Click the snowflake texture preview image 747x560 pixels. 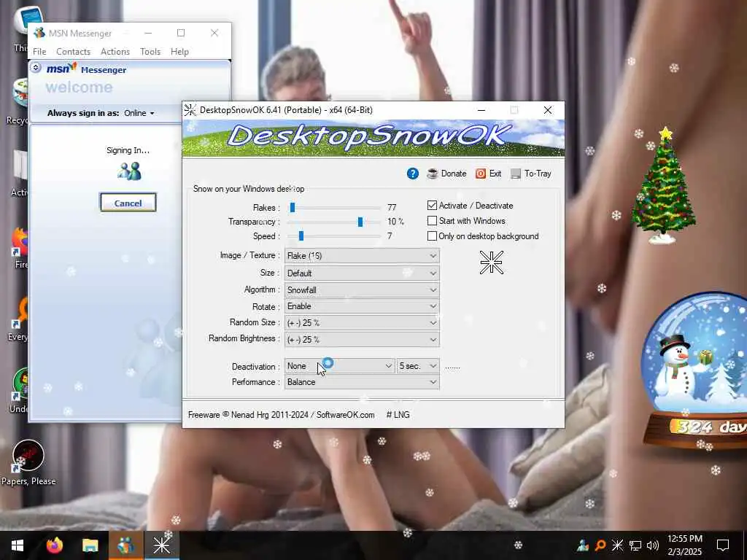click(491, 262)
